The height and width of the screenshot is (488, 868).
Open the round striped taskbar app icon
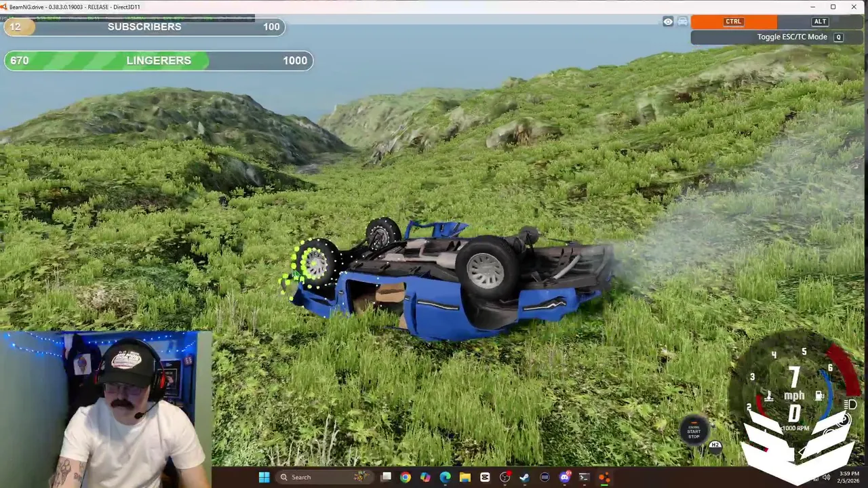coord(545,477)
